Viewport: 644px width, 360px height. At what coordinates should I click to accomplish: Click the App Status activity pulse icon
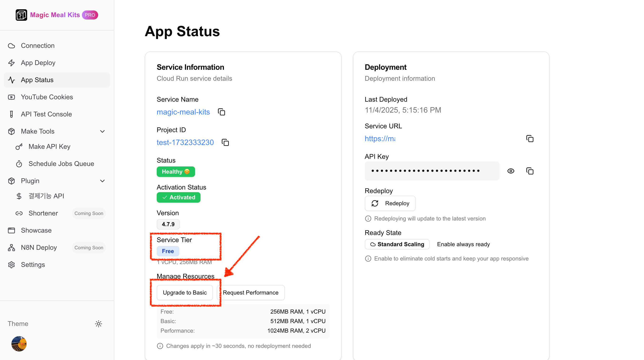click(x=11, y=80)
